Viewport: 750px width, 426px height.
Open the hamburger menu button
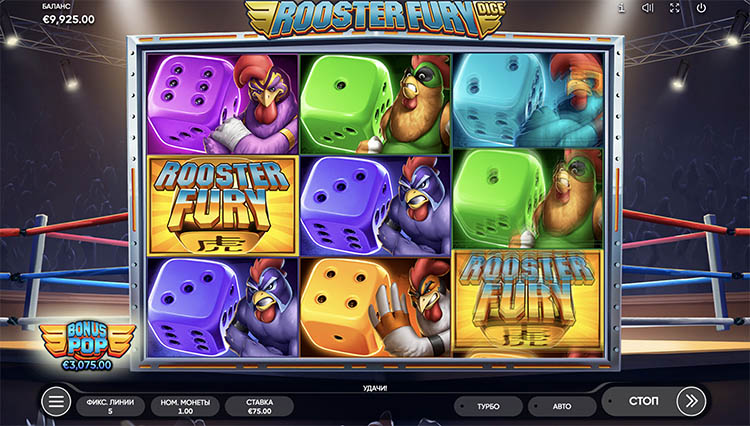56,402
